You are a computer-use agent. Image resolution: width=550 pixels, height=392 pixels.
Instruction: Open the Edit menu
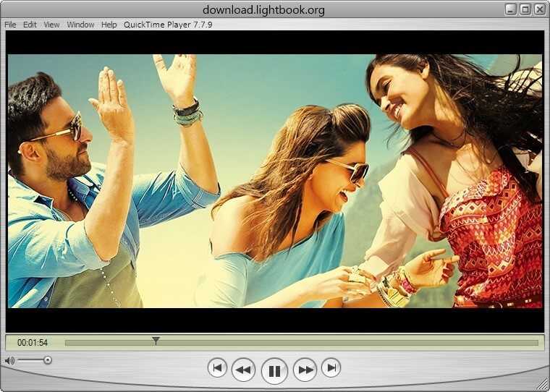30,25
